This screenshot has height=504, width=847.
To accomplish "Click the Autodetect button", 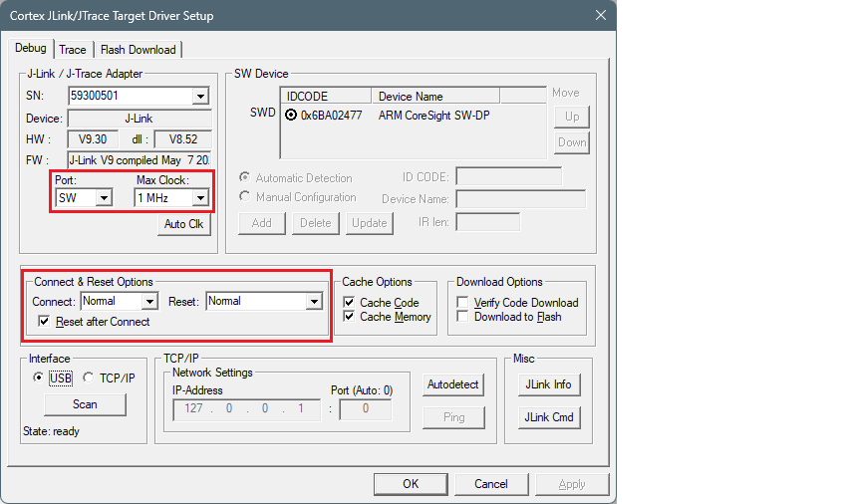I will [453, 384].
